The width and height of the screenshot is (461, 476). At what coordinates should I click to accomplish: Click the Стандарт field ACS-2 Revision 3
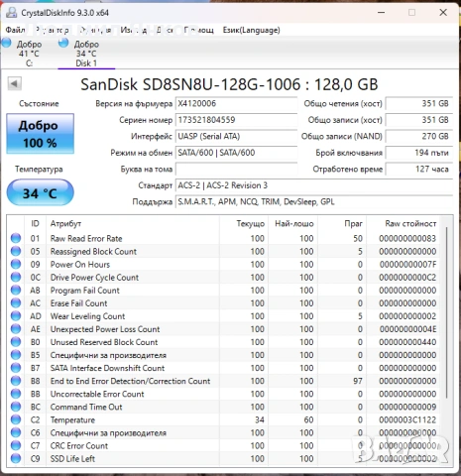coord(314,185)
